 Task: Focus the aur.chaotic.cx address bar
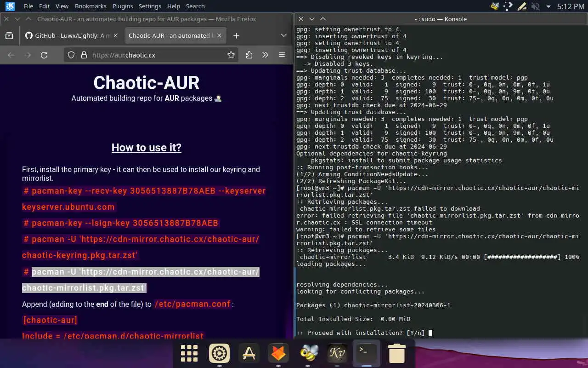(x=151, y=55)
